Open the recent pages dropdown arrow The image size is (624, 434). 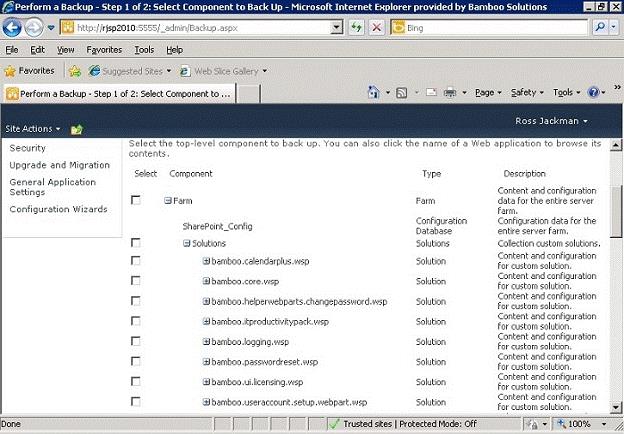[x=51, y=28]
